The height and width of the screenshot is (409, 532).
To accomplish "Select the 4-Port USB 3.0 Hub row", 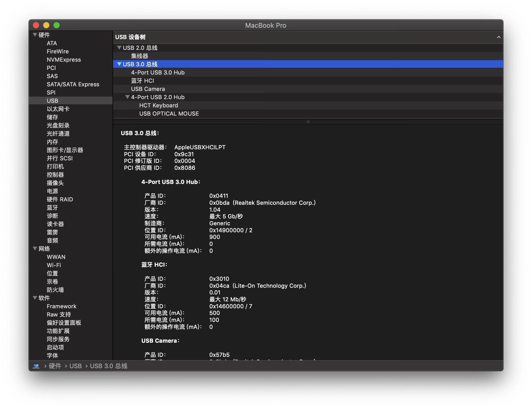I will coord(308,72).
